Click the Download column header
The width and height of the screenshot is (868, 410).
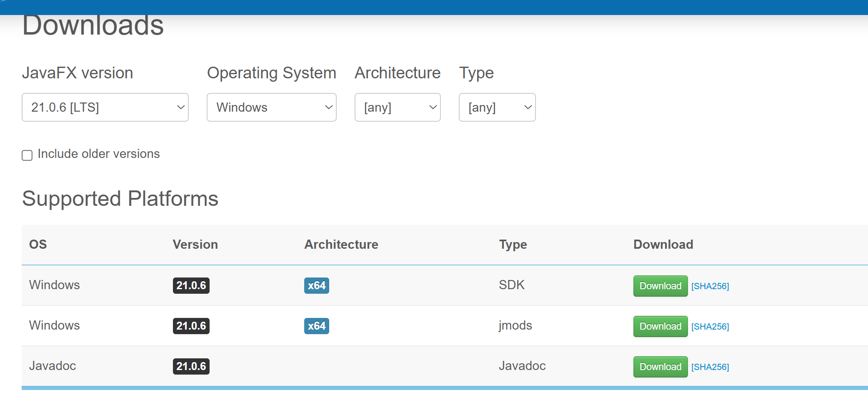663,244
